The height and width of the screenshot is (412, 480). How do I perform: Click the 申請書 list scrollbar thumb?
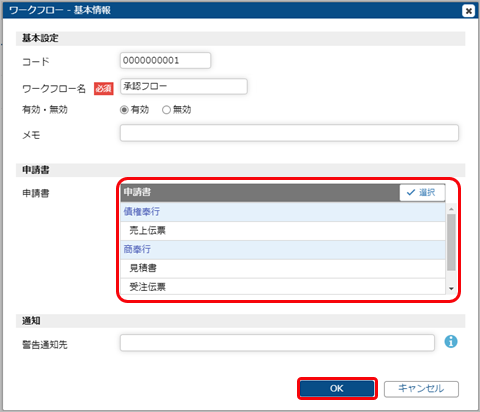click(x=451, y=242)
